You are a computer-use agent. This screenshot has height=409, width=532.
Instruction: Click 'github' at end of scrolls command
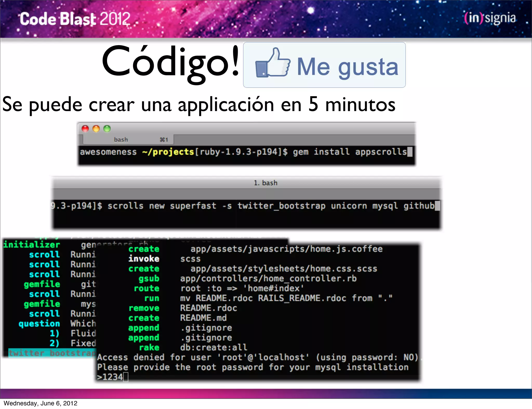419,206
